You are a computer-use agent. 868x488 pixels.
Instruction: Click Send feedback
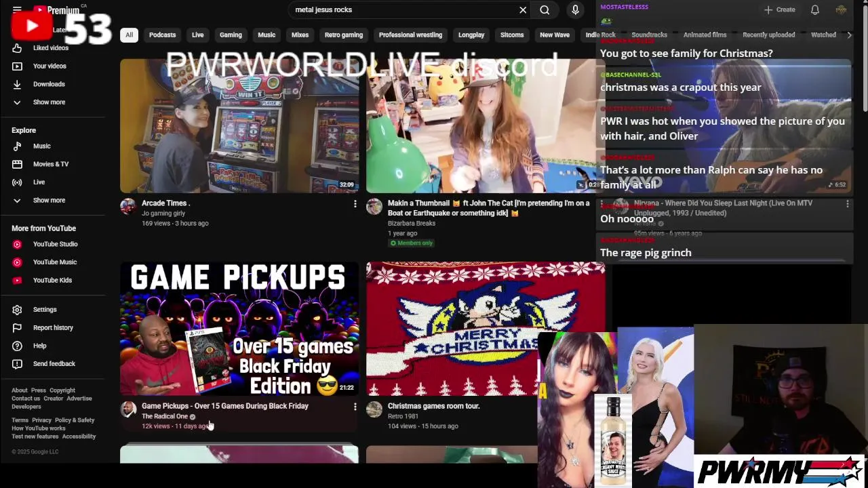[x=54, y=364]
